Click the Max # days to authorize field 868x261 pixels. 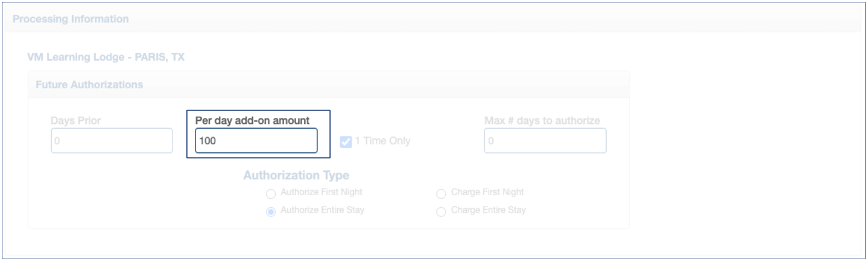[545, 141]
